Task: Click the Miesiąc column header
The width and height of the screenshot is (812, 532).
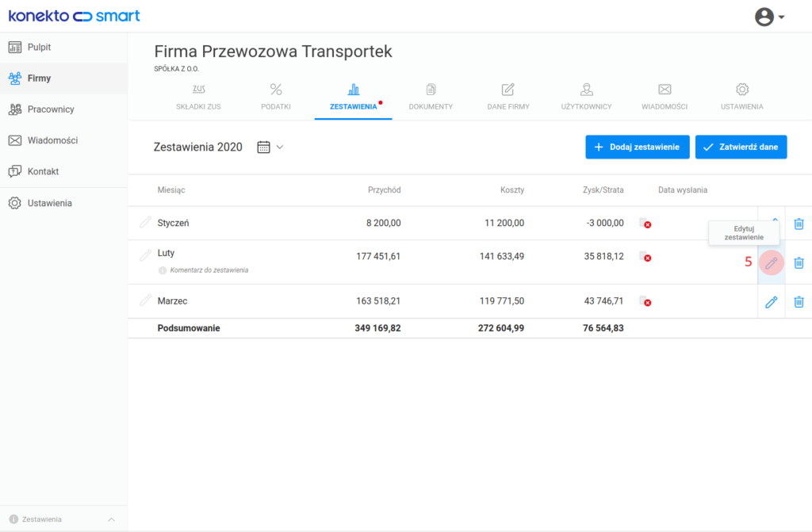Action: pos(171,190)
